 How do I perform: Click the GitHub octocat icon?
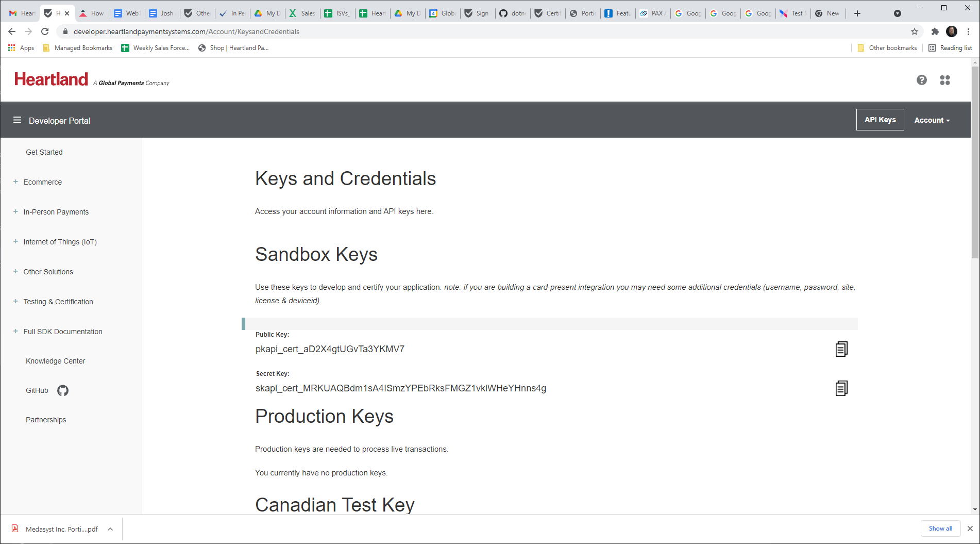tap(63, 390)
